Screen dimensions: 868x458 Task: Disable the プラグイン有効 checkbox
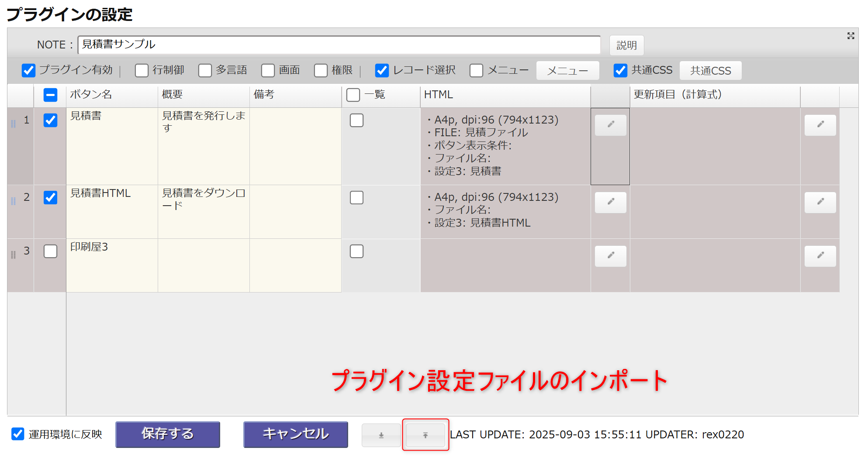click(x=29, y=70)
